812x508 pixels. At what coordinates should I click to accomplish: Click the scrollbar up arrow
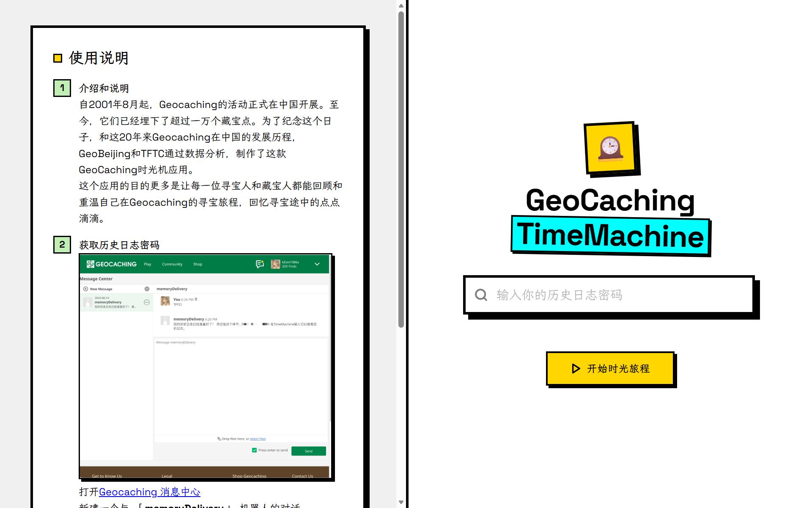(401, 6)
